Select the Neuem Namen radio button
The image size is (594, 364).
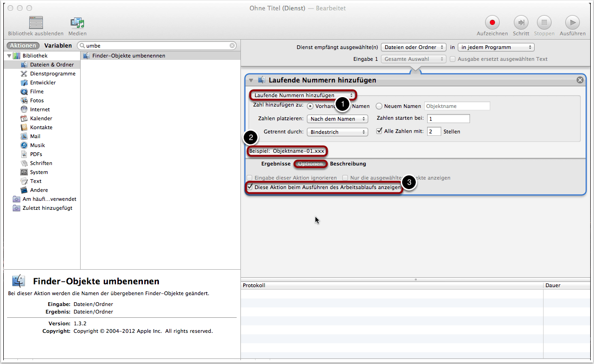(x=379, y=106)
